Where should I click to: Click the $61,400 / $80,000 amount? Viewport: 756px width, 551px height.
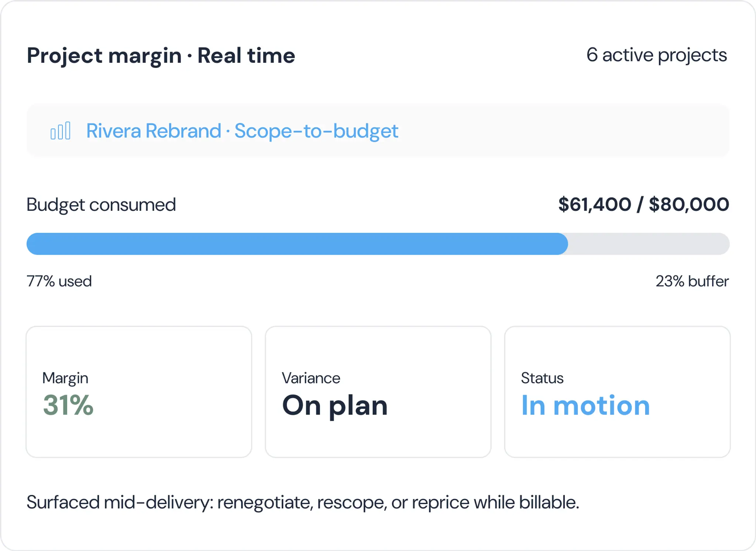coord(644,204)
